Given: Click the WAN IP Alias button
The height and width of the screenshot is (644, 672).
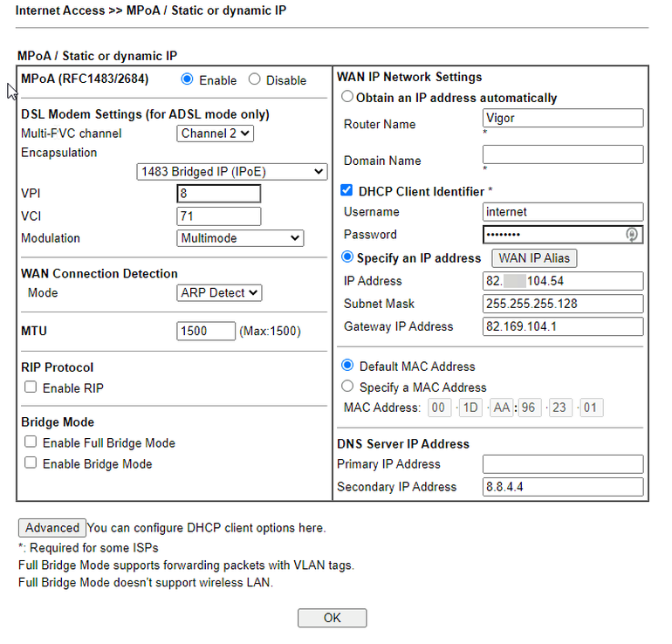Looking at the screenshot, I should pyautogui.click(x=534, y=258).
